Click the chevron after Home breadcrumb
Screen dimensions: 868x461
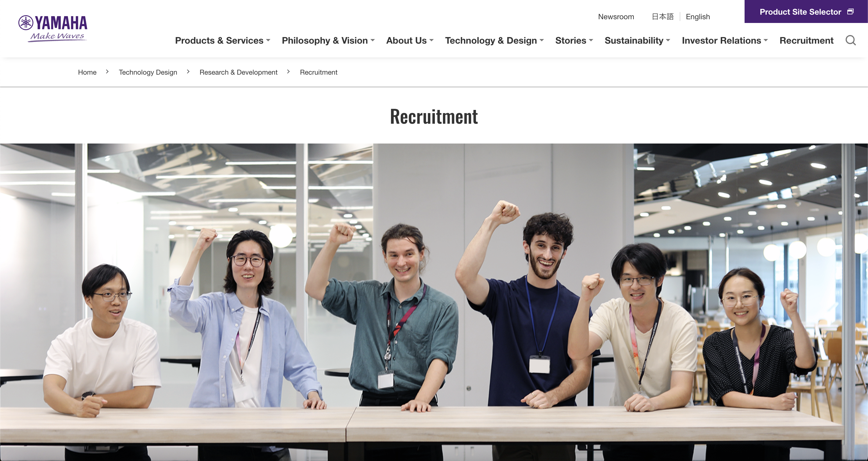click(x=107, y=72)
